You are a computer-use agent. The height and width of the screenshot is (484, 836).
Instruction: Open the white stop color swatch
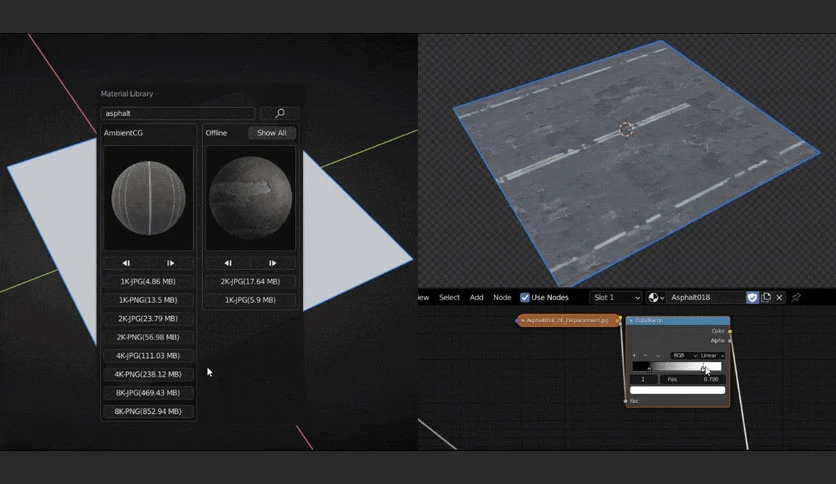coord(677,390)
